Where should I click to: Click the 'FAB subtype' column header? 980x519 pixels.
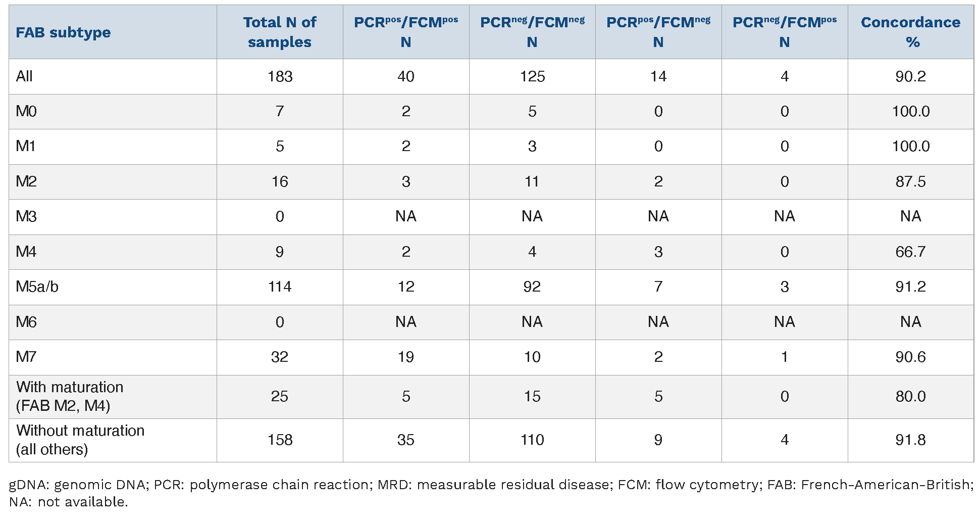click(x=63, y=32)
